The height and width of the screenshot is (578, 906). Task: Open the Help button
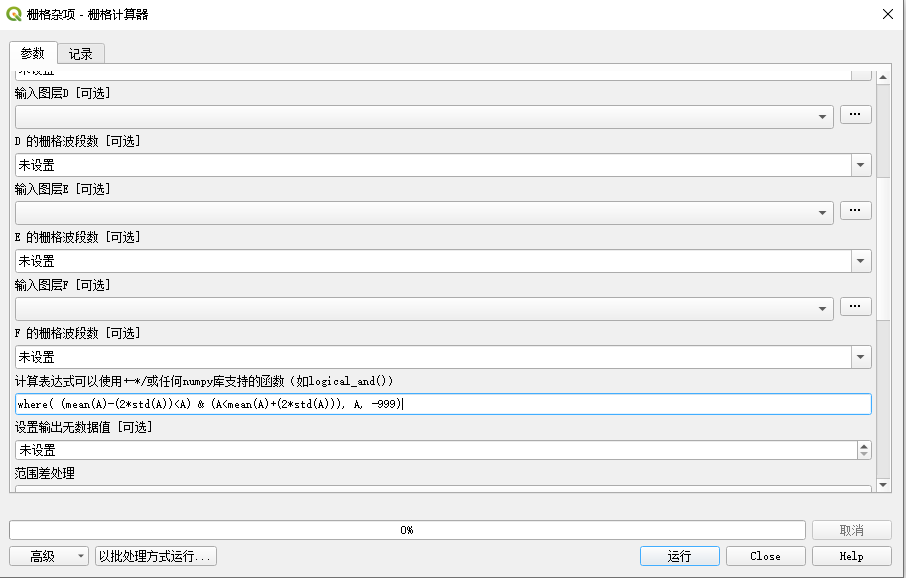tap(852, 556)
